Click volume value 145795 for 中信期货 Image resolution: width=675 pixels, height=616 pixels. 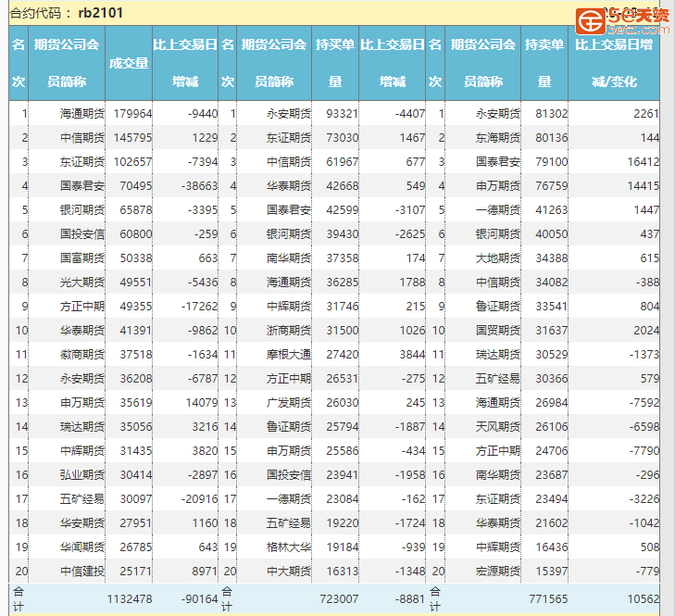[132, 138]
